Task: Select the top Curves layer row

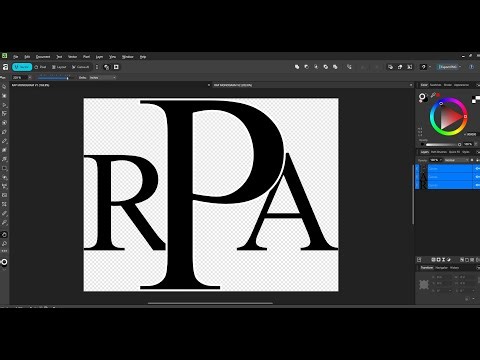Action: click(x=448, y=169)
